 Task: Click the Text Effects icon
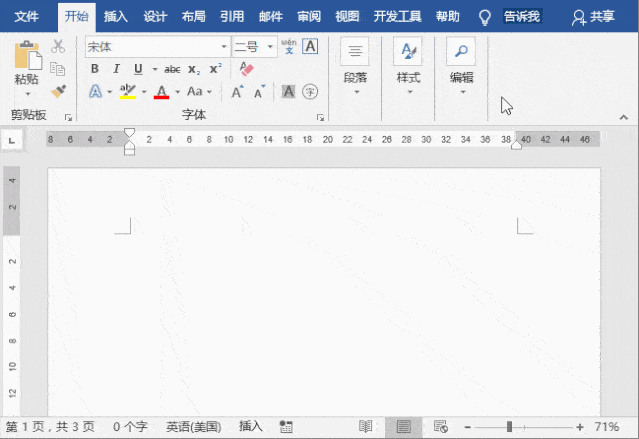(x=95, y=91)
